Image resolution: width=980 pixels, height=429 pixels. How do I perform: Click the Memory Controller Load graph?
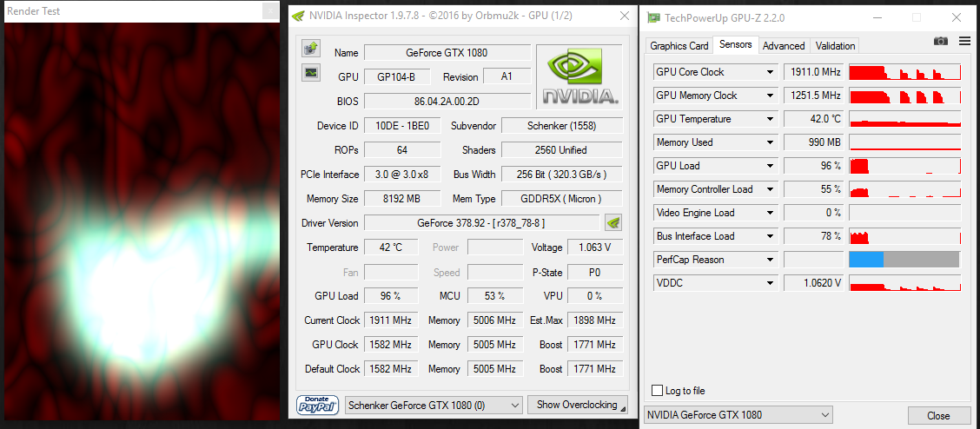point(905,189)
